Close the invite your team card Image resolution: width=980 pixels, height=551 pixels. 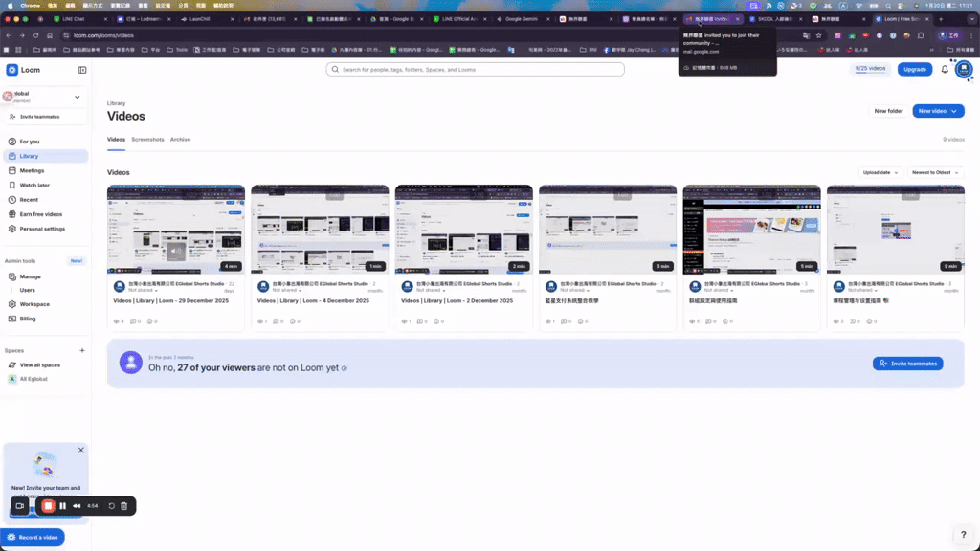(80, 450)
